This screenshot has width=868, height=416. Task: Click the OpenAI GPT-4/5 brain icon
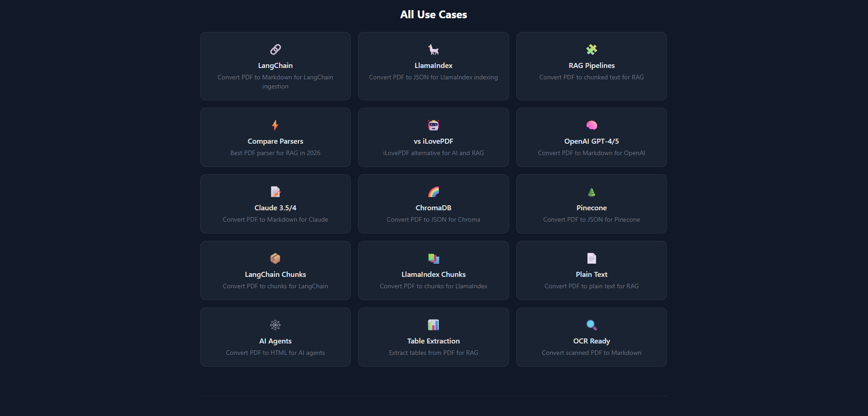[592, 125]
